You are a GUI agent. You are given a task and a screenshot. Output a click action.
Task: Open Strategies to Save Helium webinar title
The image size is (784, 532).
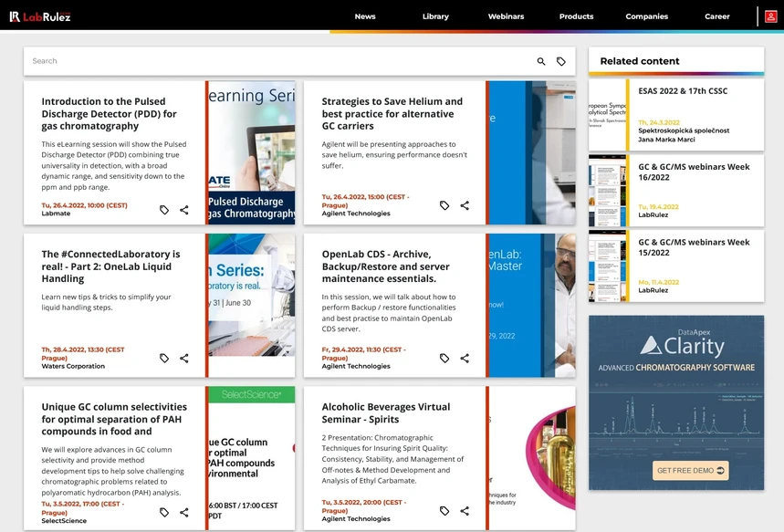point(392,113)
